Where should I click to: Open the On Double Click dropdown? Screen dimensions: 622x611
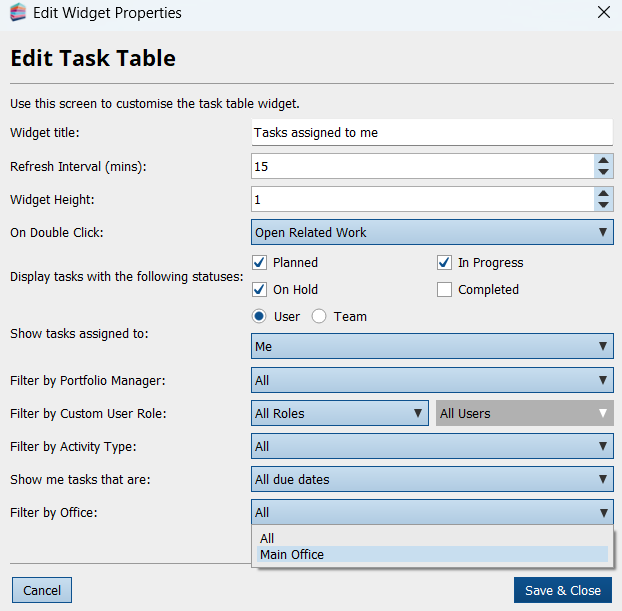pos(431,233)
